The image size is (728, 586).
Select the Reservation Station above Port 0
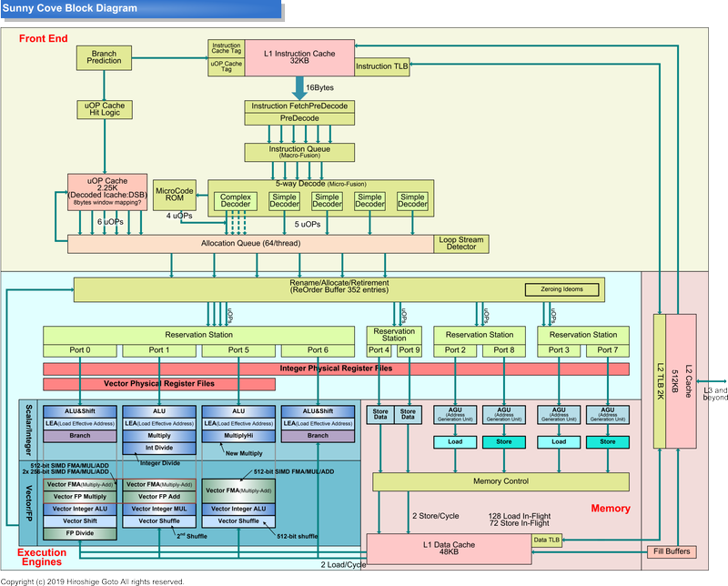pyautogui.click(x=198, y=335)
